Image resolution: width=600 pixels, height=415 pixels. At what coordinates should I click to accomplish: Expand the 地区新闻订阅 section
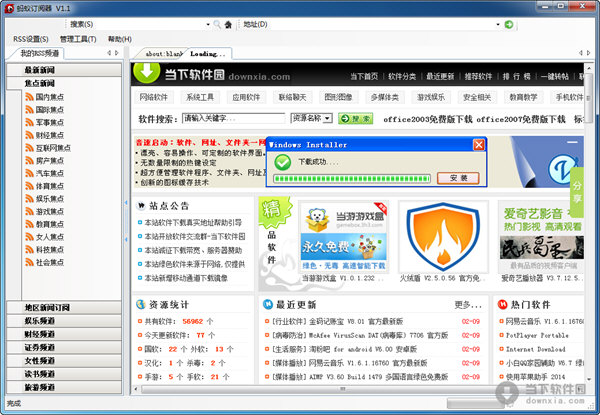tap(64, 308)
